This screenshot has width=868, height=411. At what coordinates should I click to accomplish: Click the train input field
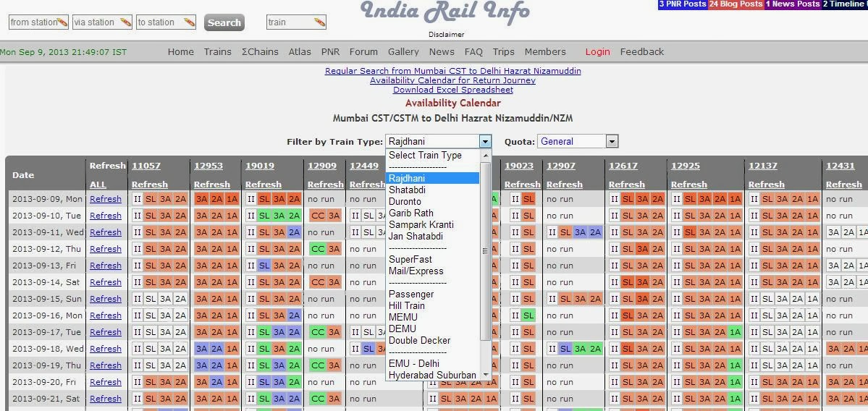tap(296, 22)
